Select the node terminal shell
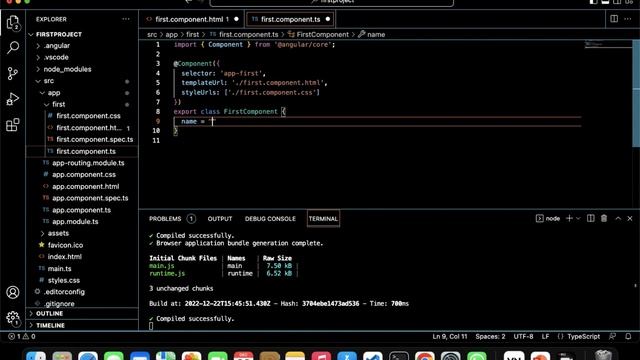This screenshot has width=640, height=360. tap(548, 218)
